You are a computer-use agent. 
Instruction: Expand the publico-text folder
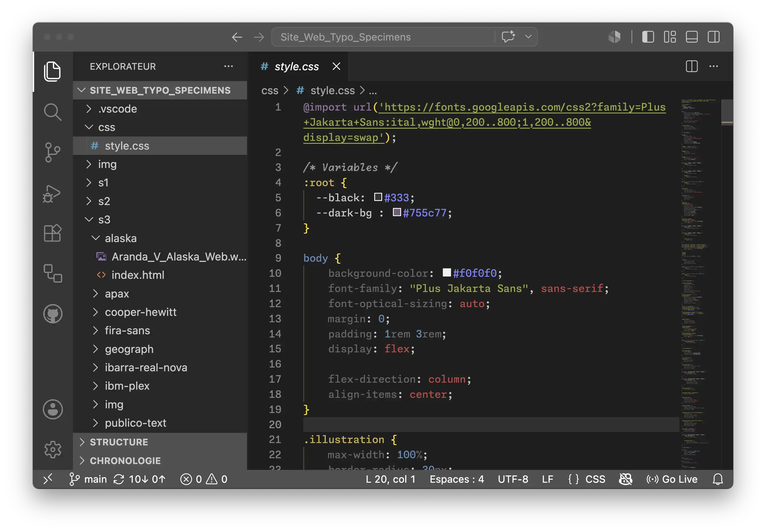point(160,423)
